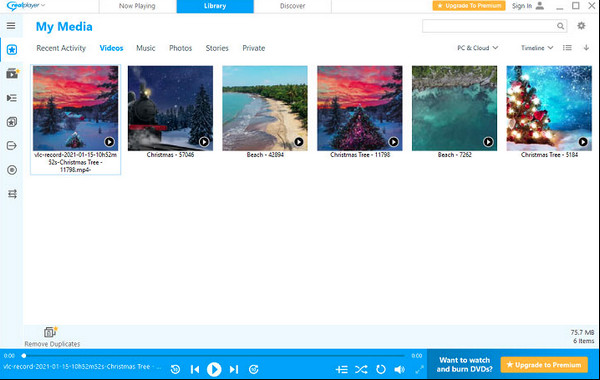The height and width of the screenshot is (380, 600).
Task: Click the main Play button
Action: click(x=214, y=369)
